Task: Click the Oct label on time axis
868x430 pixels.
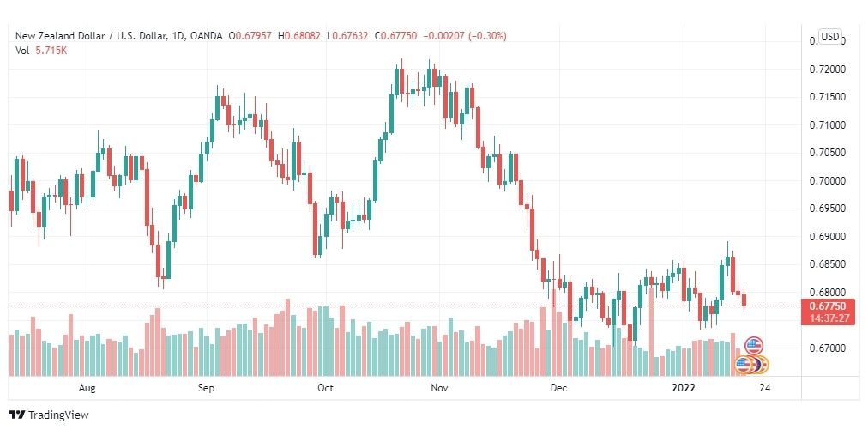Action: [326, 388]
